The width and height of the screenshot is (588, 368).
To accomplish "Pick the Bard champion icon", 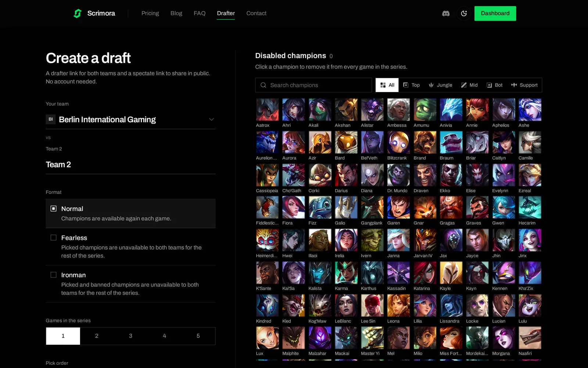I will pyautogui.click(x=346, y=142).
